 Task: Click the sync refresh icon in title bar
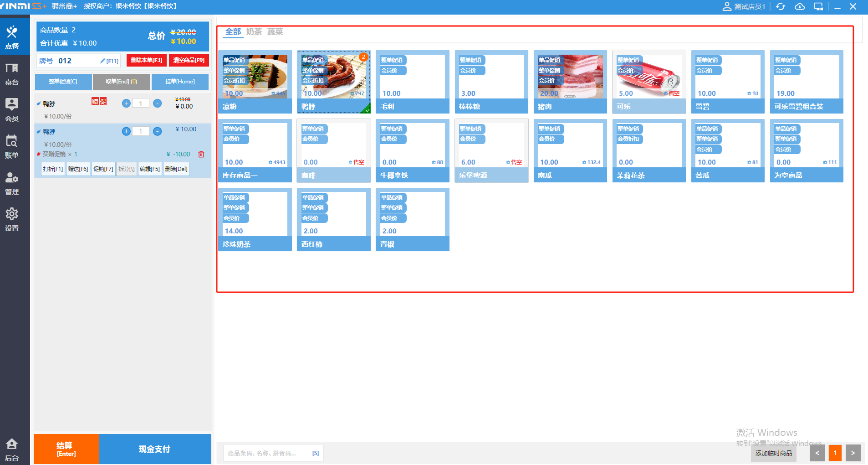[x=781, y=6]
